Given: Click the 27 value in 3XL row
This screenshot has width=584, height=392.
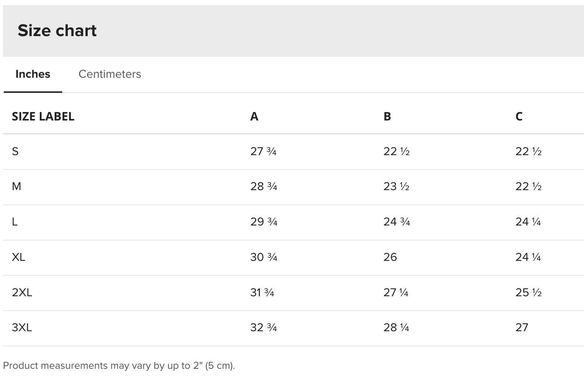Looking at the screenshot, I should pyautogui.click(x=522, y=328).
